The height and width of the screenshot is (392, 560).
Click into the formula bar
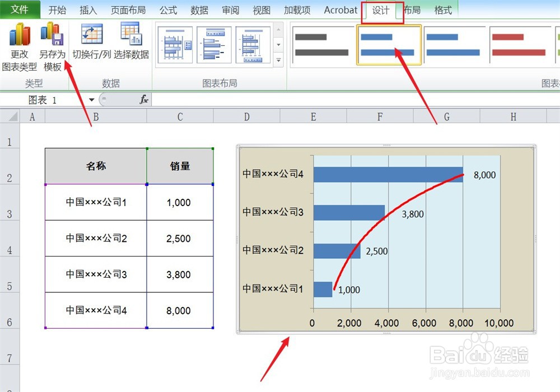click(x=356, y=100)
